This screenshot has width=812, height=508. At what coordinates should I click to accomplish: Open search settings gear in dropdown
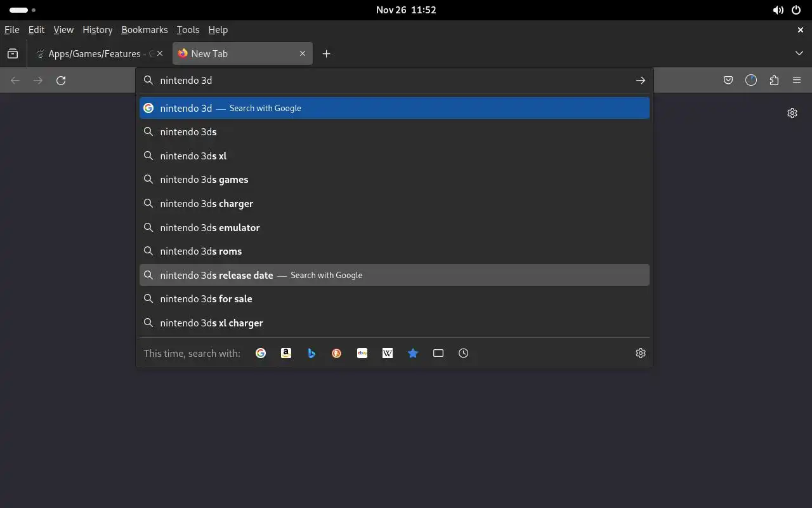(641, 353)
